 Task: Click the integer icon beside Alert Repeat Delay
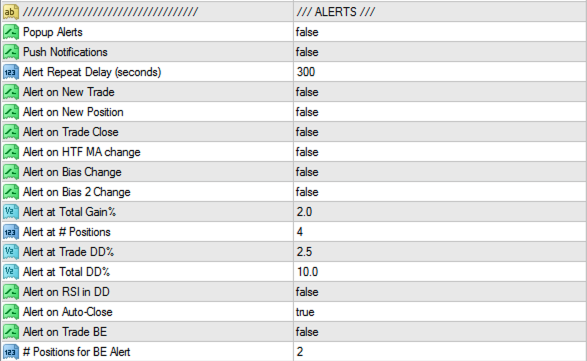[10, 72]
